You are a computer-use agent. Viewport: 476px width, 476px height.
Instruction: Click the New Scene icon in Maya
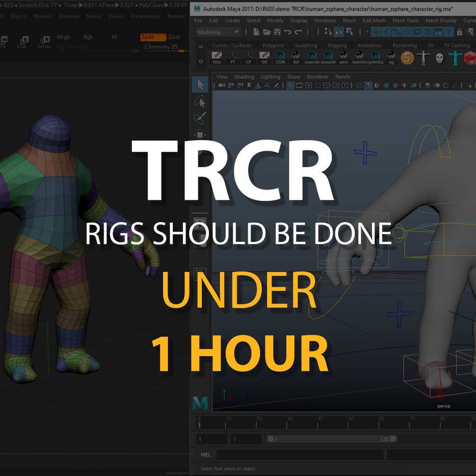[256, 32]
